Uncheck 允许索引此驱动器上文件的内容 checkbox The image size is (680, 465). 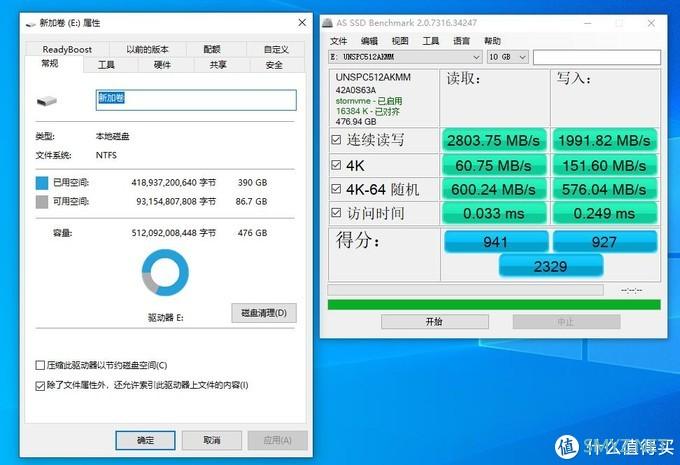(x=40, y=386)
